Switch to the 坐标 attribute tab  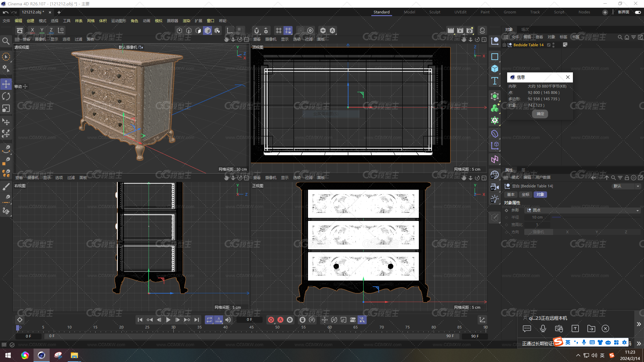[x=526, y=194]
